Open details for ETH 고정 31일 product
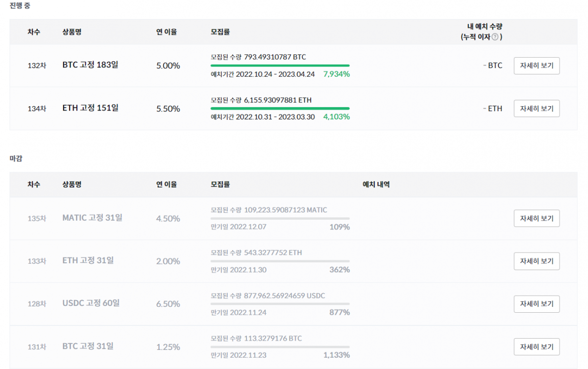Image resolution: width=588 pixels, height=369 pixels. (x=537, y=261)
